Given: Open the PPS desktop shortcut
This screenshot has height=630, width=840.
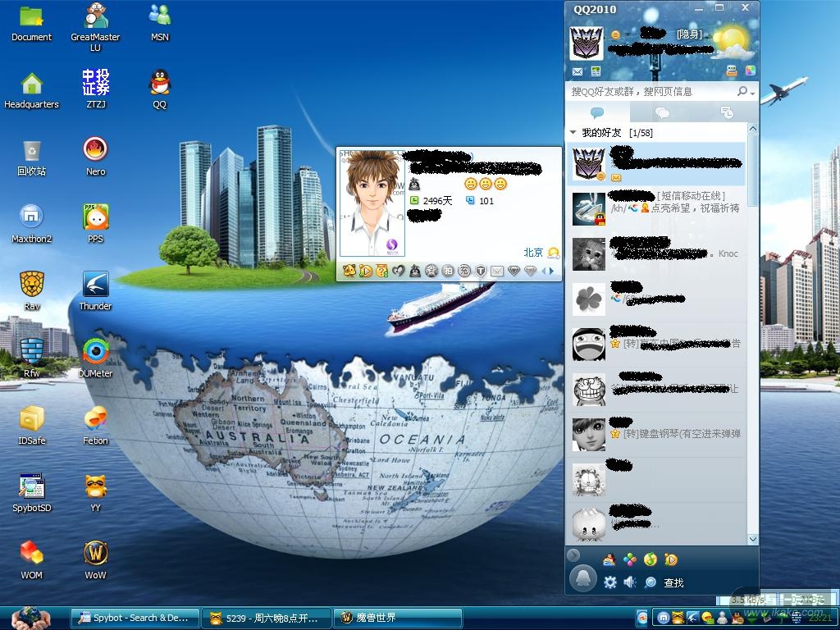Looking at the screenshot, I should 95,224.
